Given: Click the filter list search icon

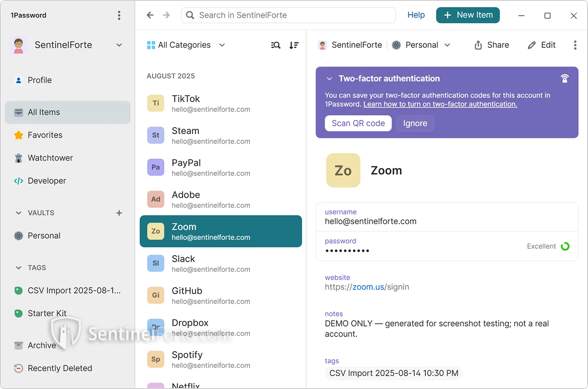Looking at the screenshot, I should pyautogui.click(x=276, y=45).
